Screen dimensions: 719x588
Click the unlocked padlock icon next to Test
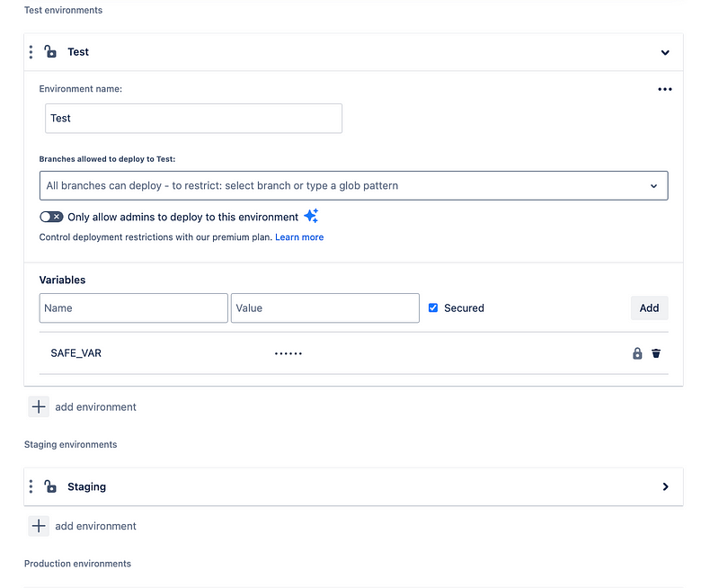point(50,51)
